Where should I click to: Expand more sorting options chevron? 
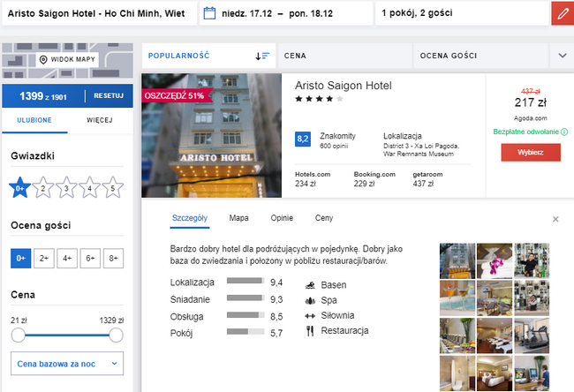[563, 56]
